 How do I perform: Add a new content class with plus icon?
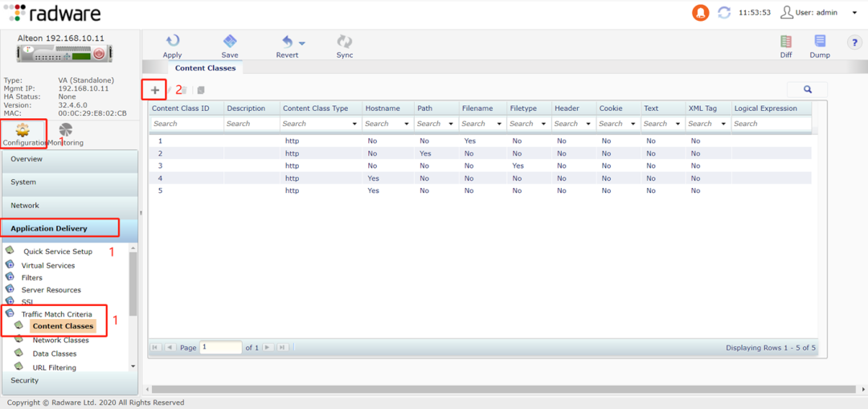(x=155, y=90)
